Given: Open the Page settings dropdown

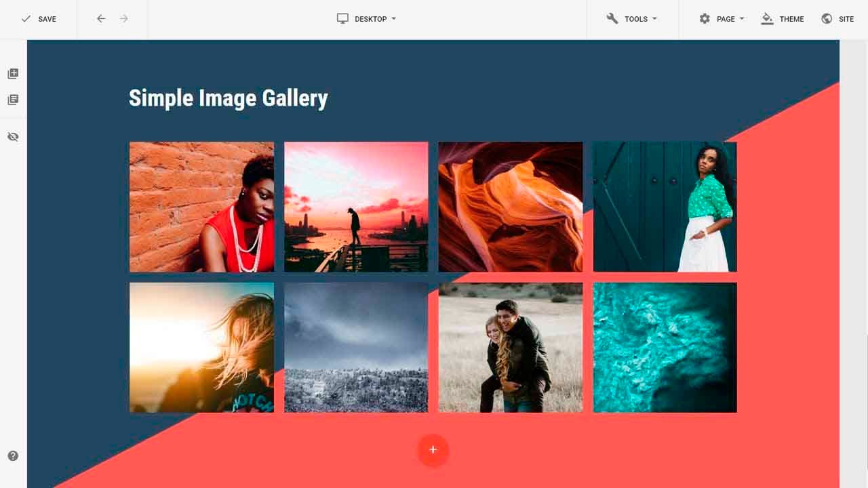Looking at the screenshot, I should (722, 19).
